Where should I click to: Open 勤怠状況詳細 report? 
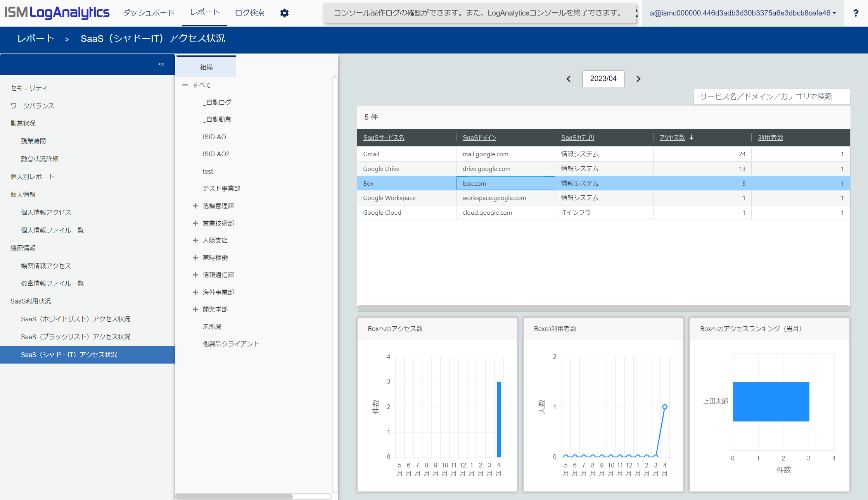(x=40, y=159)
